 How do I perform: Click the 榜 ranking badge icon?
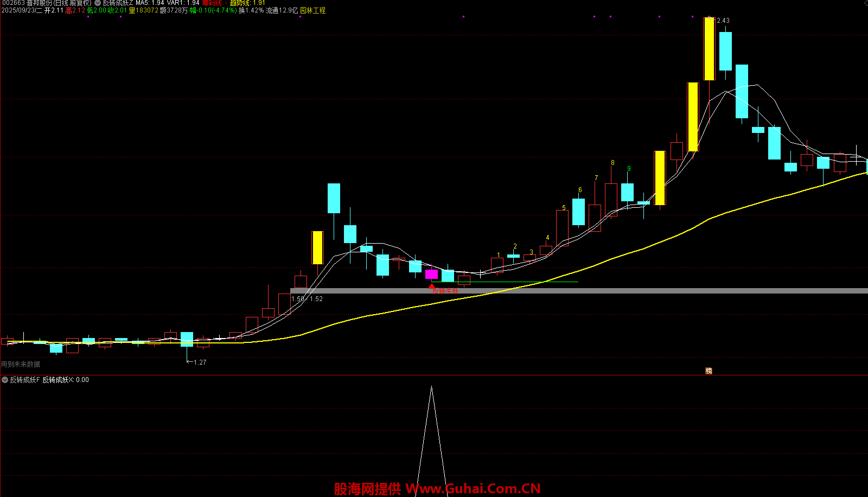(x=709, y=371)
